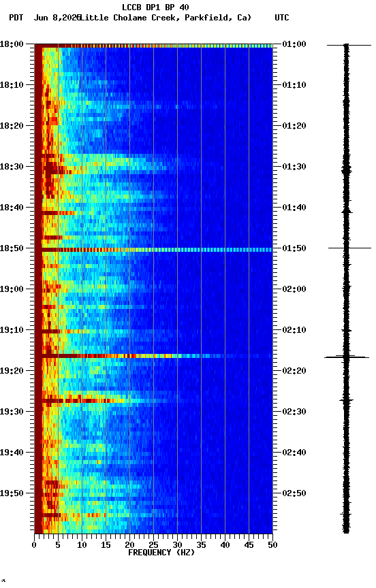Image resolution: width=376 pixels, height=588 pixels.
Task: Click the 18:30 PDT time label
Action: pyautogui.click(x=12, y=167)
